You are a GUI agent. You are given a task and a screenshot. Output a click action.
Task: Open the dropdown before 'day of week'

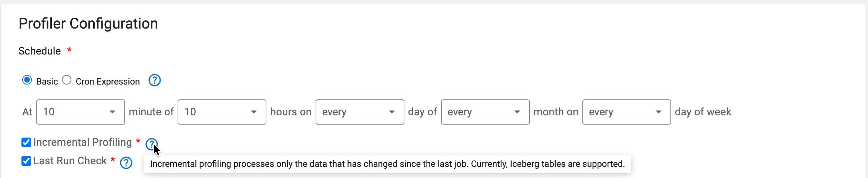tap(626, 112)
